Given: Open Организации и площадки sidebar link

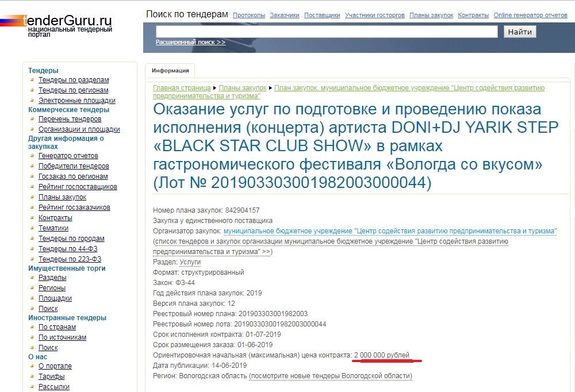Looking at the screenshot, I should coord(79,129).
